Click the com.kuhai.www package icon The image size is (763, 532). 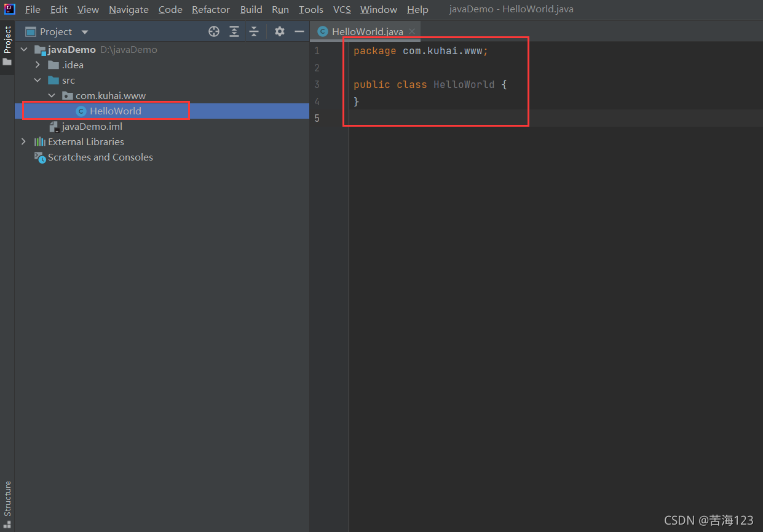68,96
